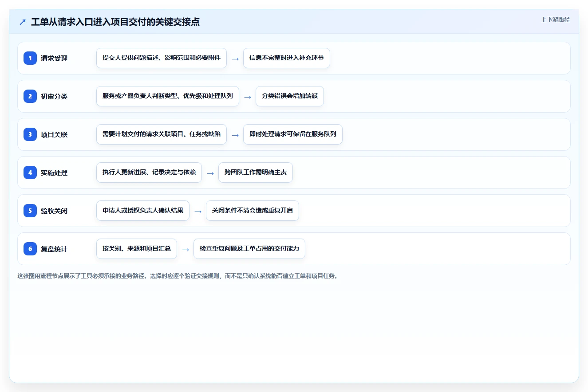This screenshot has height=392, width=588.
Task: Select the 执行人更新进展、记录决定与依赖 chip
Action: click(149, 172)
